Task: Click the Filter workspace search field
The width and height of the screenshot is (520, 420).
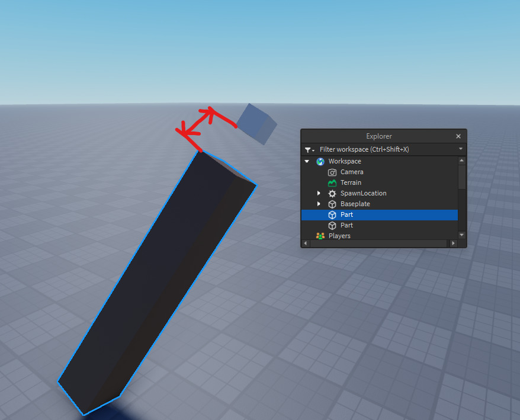Action: point(387,150)
